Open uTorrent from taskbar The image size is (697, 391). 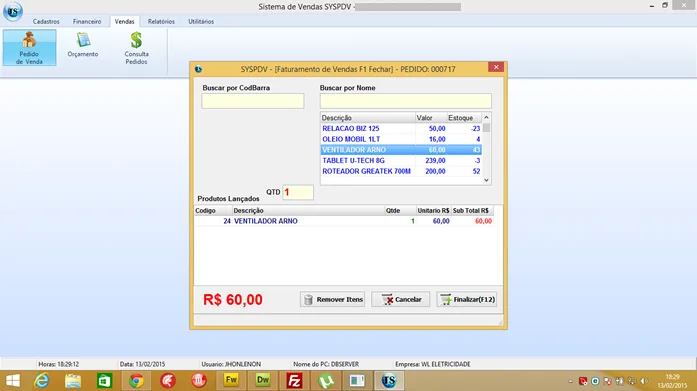(326, 381)
